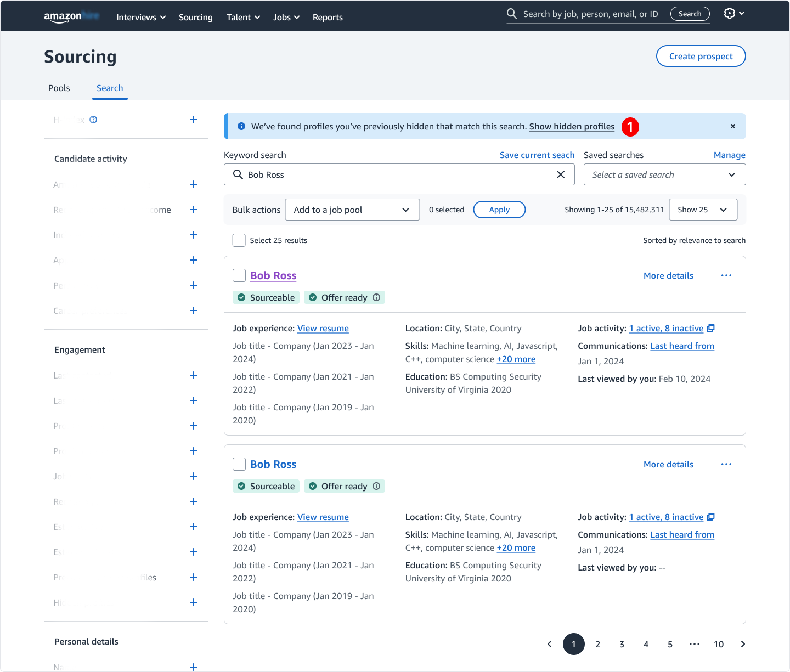
Task: Expand the sidebar filter row ending in 'files'
Action: (x=194, y=577)
